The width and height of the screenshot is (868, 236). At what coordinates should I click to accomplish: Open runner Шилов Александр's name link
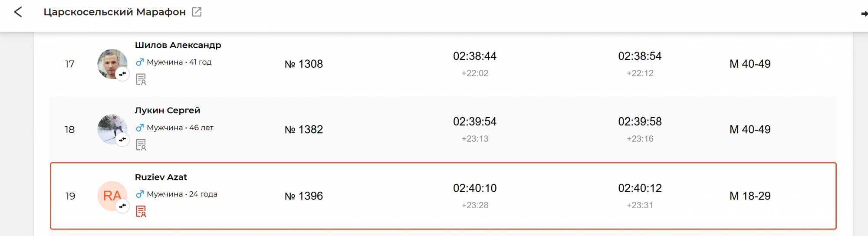click(x=178, y=45)
